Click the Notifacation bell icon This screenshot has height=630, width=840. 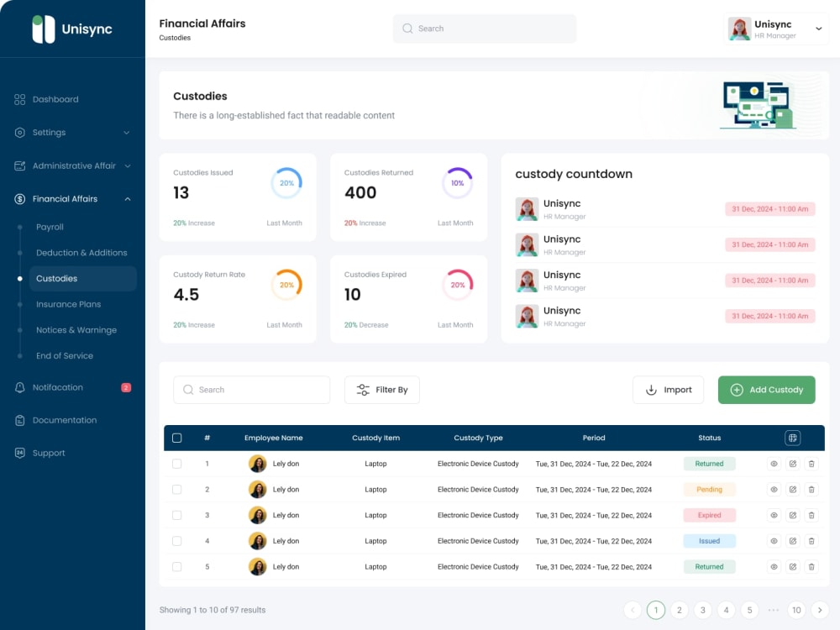[20, 387]
